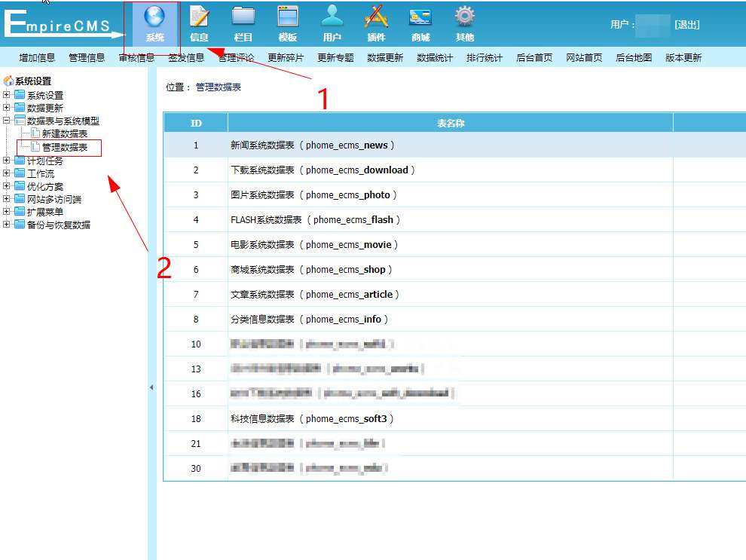The height and width of the screenshot is (560, 746).
Task: Click the [退出] logout link
Action: click(x=686, y=25)
